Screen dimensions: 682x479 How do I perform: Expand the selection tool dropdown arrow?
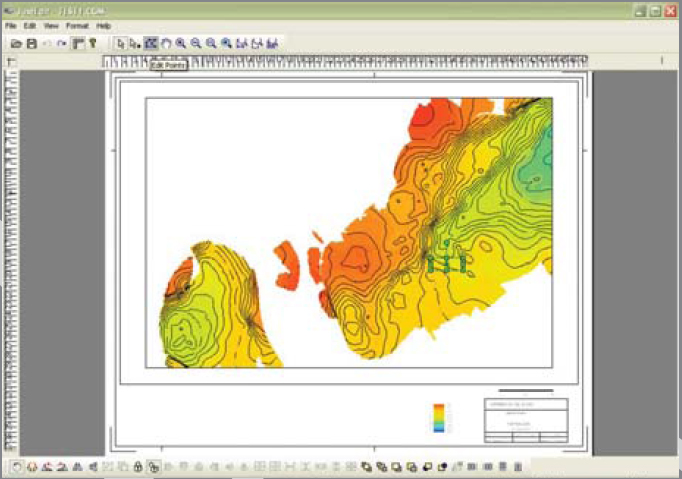135,44
